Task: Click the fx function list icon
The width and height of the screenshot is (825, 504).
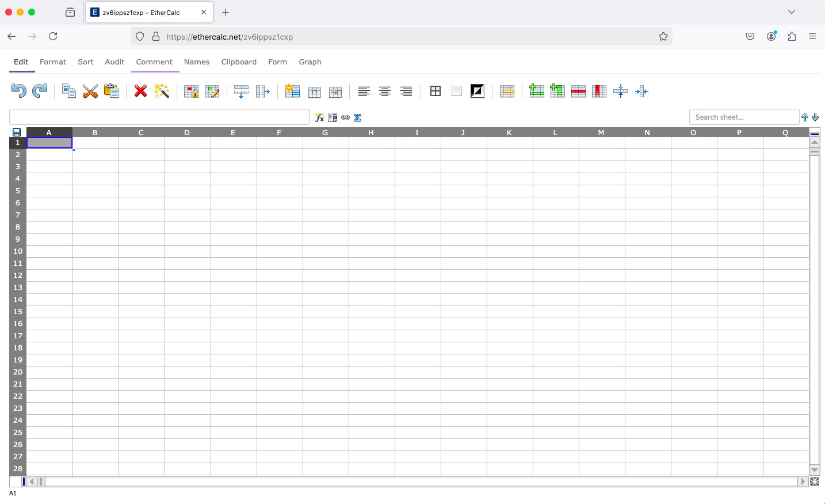Action: click(320, 117)
